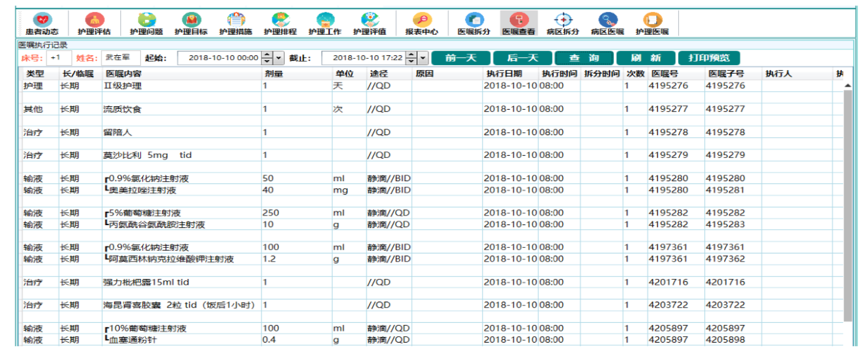Open the 护理问题 toolbar icon
868x354 pixels.
click(x=146, y=24)
